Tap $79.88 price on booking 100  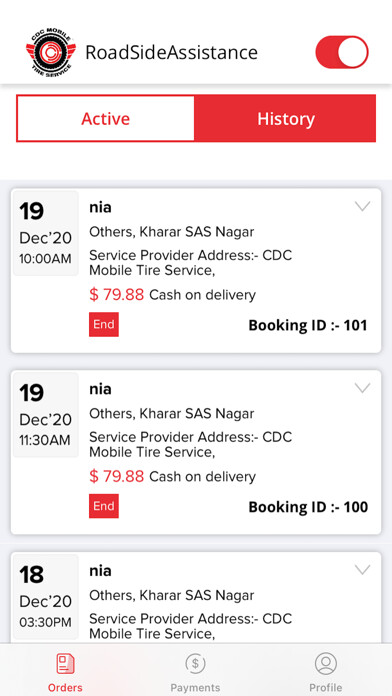click(x=117, y=476)
